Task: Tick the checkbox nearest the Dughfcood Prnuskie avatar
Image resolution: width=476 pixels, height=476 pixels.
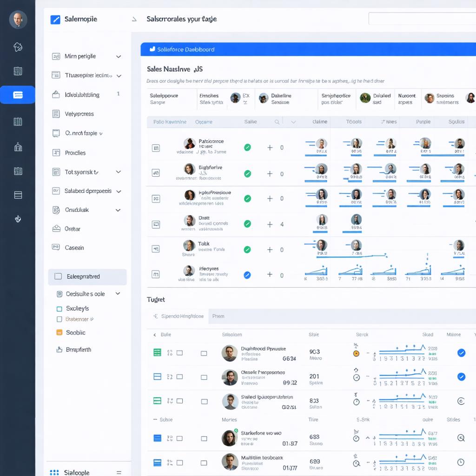Action: [204, 353]
